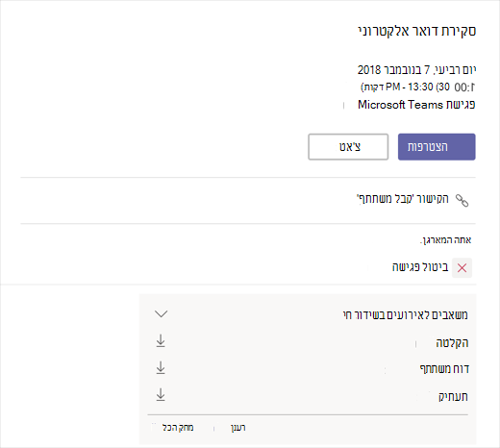The height and width of the screenshot is (448, 500).
Task: Open the צ'אט (Chat) button
Action: click(348, 147)
